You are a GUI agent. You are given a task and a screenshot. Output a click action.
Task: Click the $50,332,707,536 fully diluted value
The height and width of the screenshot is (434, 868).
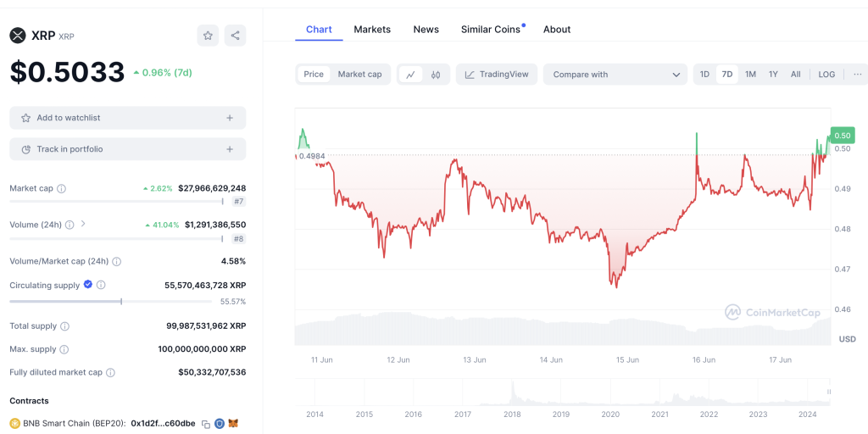click(212, 373)
